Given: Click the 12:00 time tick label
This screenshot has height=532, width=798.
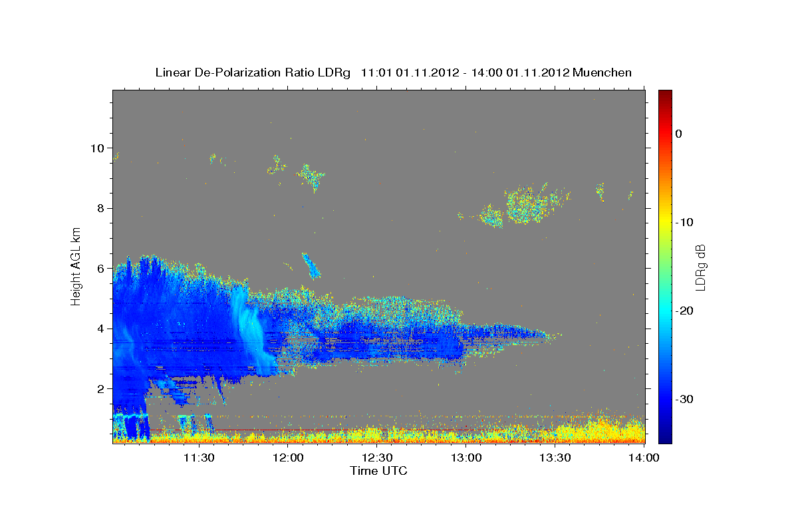Looking at the screenshot, I should click(x=288, y=458).
